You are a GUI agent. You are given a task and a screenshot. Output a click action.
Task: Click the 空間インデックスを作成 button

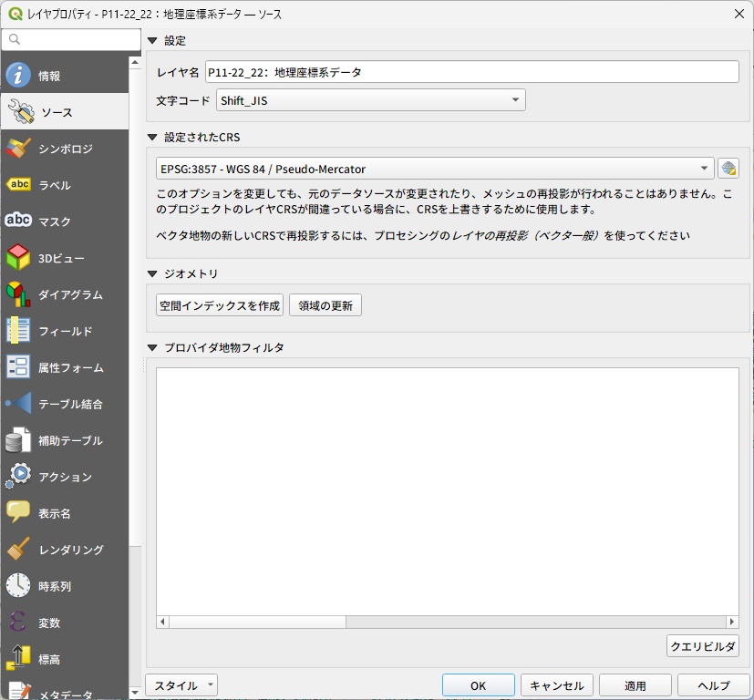[220, 305]
